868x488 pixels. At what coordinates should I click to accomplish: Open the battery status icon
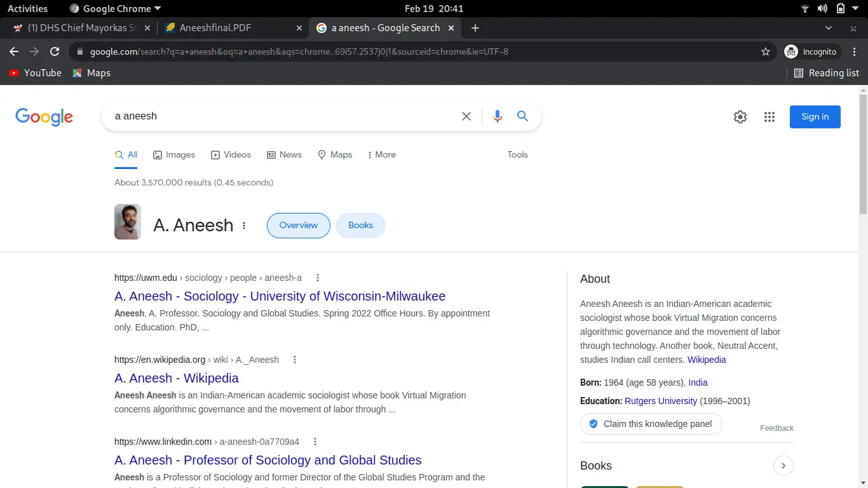[840, 9]
